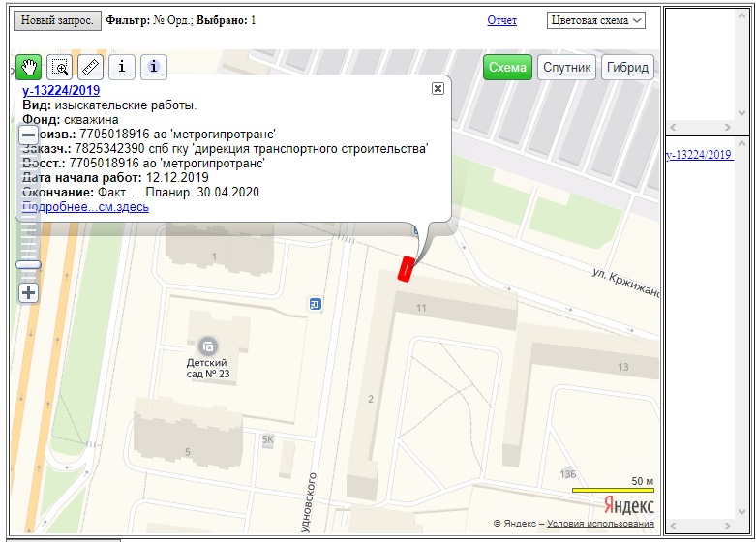This screenshot has width=756, height=542.
Task: Switch map to Спутник view
Action: tap(567, 67)
